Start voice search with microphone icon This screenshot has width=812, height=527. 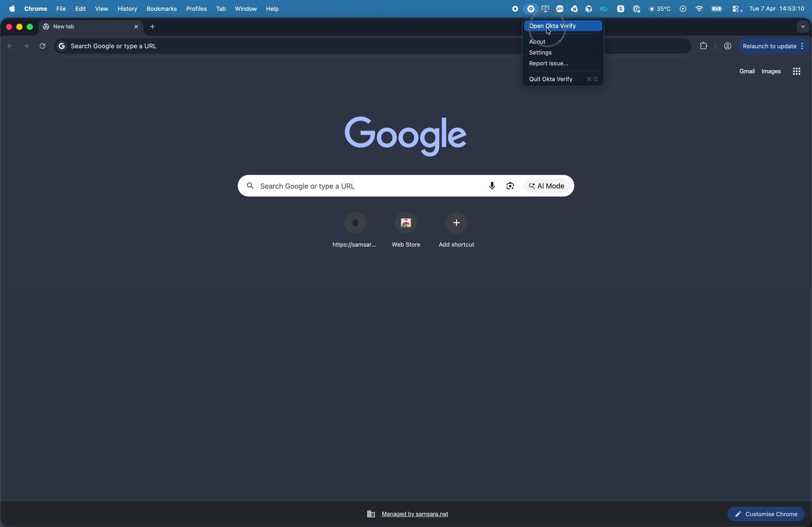coord(492,186)
